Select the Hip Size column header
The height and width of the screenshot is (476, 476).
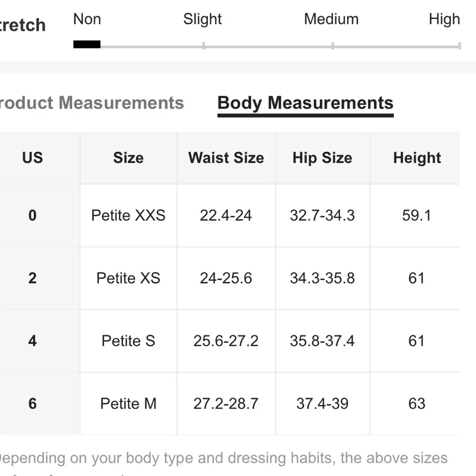[x=322, y=158]
